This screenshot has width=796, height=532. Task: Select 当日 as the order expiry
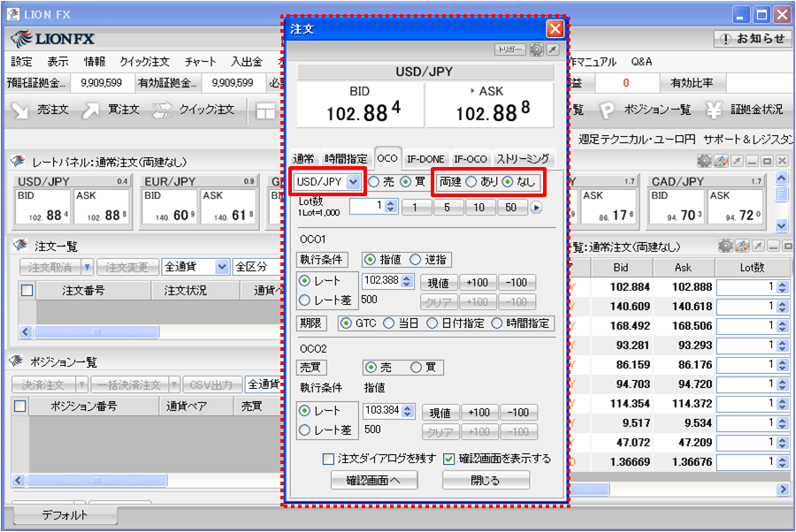tap(389, 323)
